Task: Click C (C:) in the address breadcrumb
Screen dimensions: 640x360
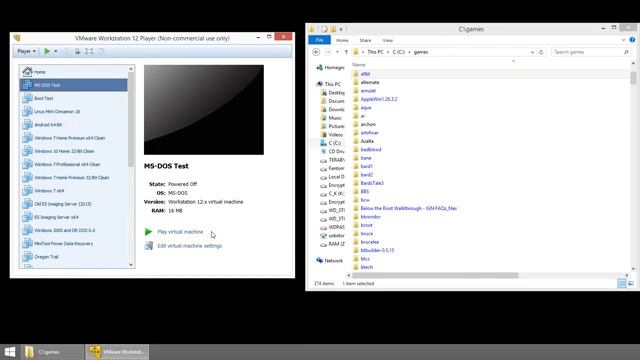Action: [398, 52]
